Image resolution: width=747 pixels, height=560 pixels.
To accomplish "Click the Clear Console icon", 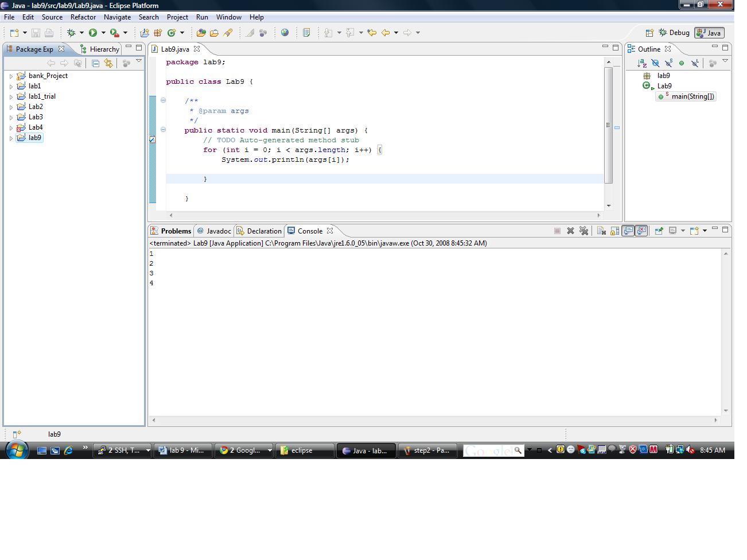I will (x=601, y=231).
